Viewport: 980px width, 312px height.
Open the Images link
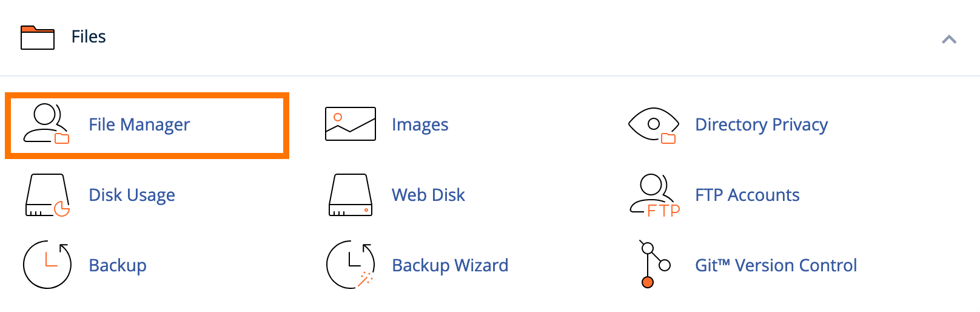(420, 124)
